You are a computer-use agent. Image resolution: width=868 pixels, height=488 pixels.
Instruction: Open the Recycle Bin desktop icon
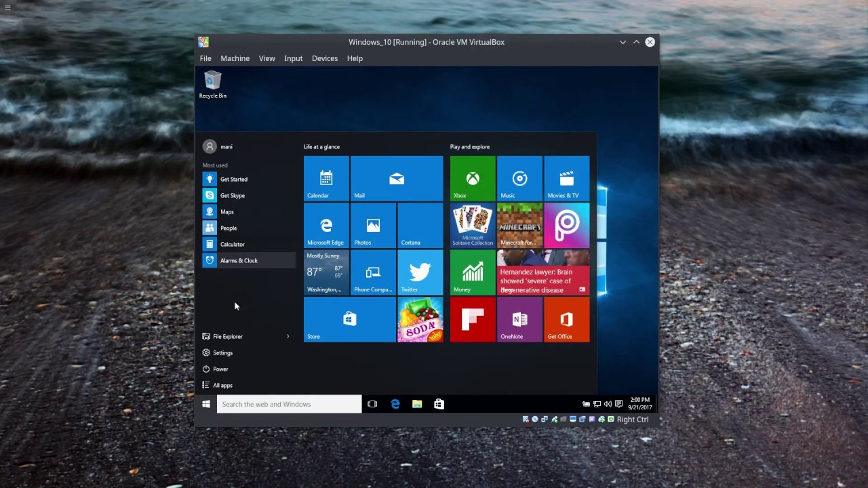(x=213, y=85)
